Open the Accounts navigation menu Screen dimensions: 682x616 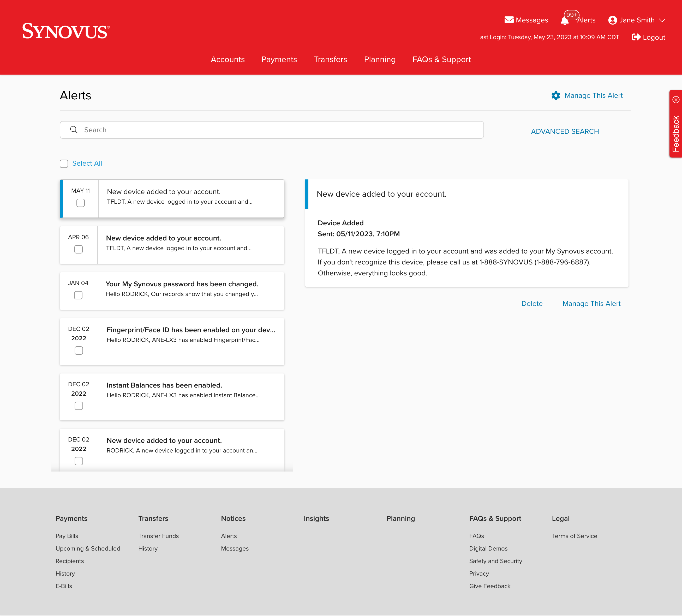coord(227,59)
